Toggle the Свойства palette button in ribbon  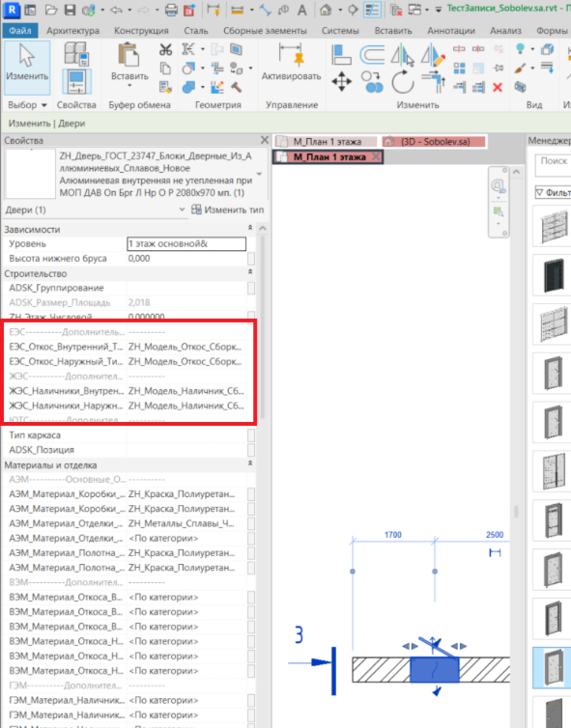76,82
